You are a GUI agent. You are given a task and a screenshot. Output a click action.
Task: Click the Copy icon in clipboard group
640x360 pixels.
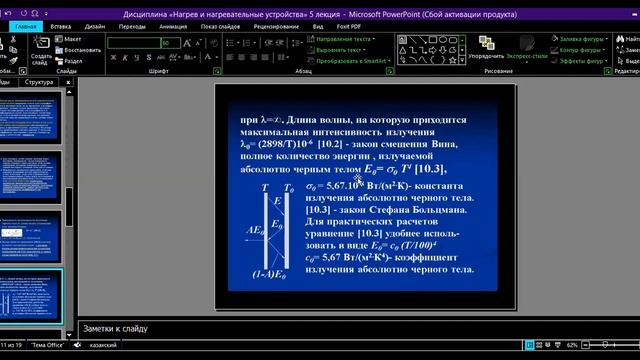13,50
